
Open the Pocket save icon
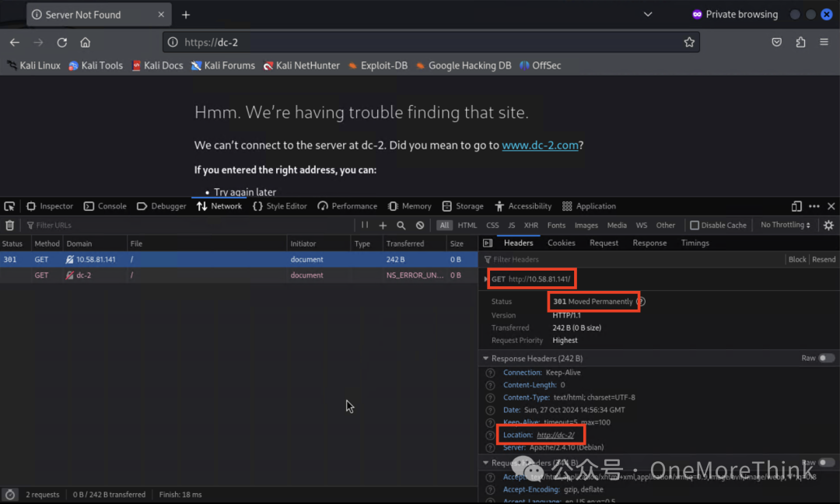pyautogui.click(x=776, y=42)
